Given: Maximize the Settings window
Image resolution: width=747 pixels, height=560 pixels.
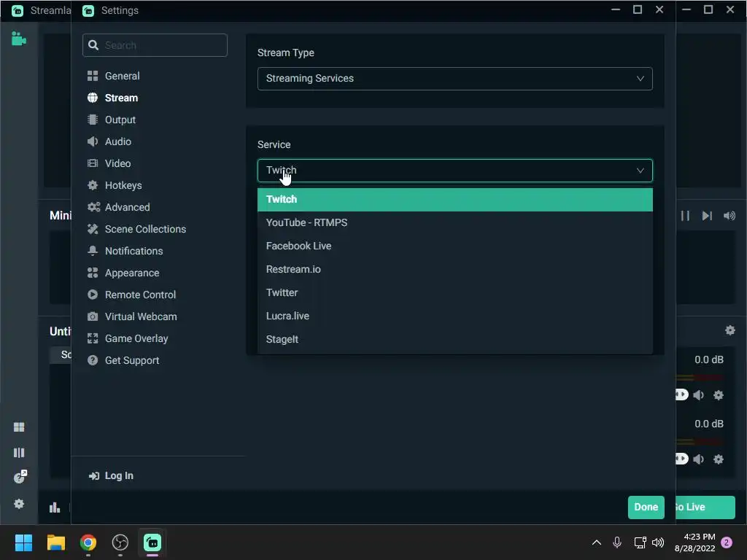Looking at the screenshot, I should click(638, 9).
